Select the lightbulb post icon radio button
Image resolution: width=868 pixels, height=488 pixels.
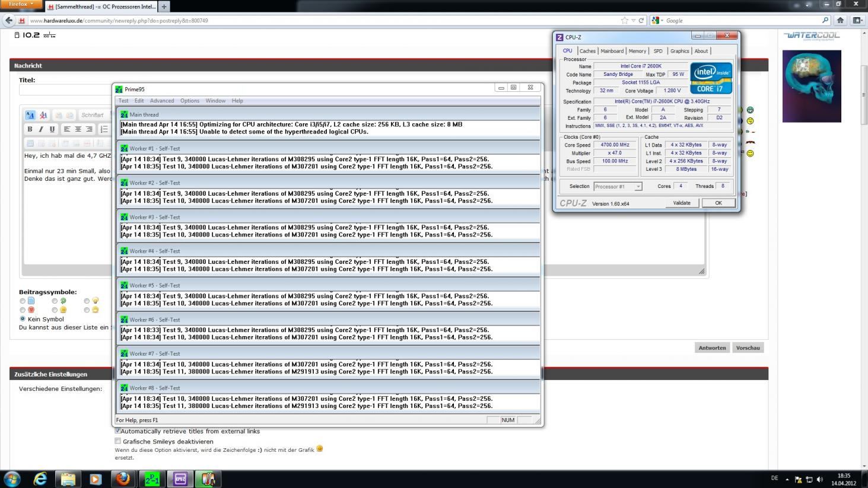pos(87,301)
